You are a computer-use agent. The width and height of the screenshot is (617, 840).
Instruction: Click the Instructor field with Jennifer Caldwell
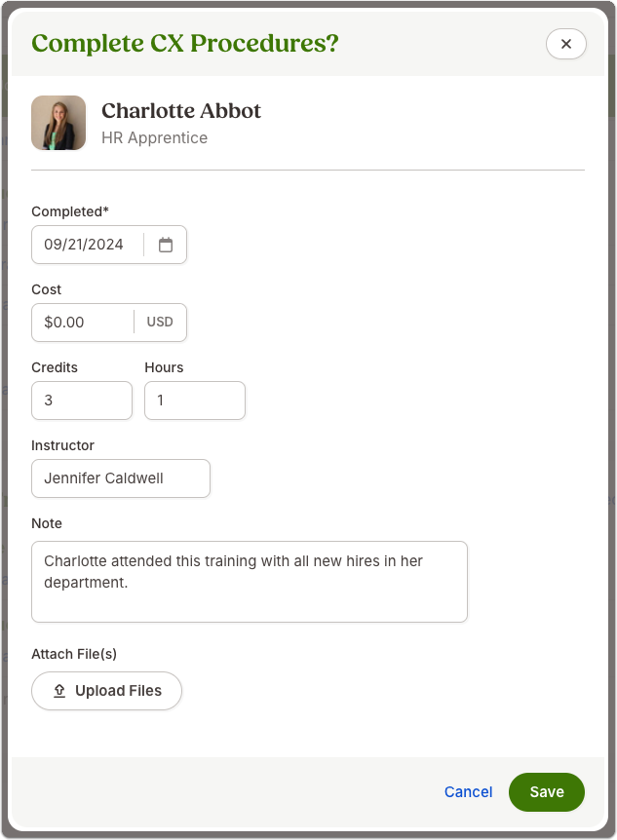coord(121,478)
